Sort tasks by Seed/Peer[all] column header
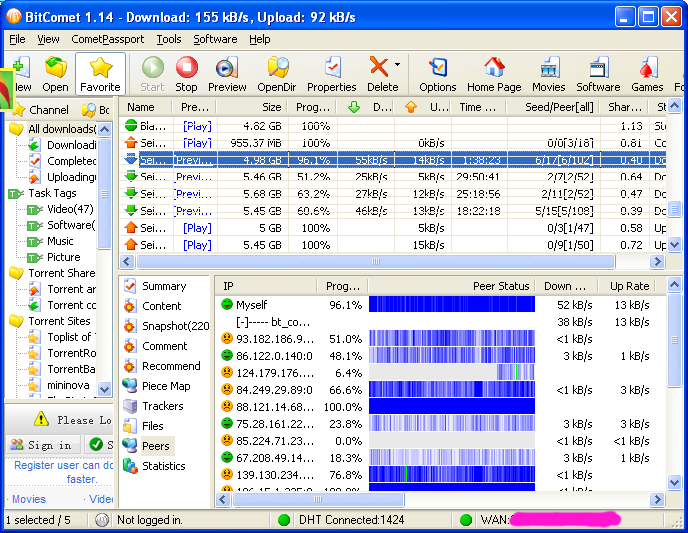Viewport: 688px width, 533px height. [553, 107]
